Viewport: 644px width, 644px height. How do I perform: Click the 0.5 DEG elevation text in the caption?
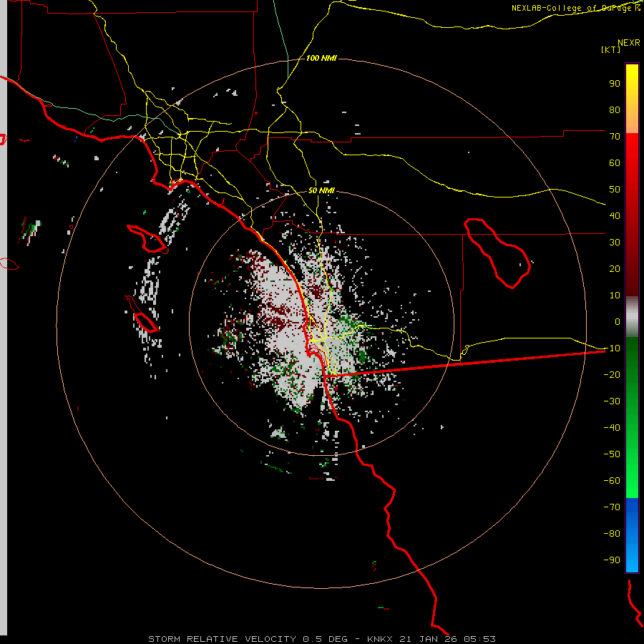click(325, 639)
